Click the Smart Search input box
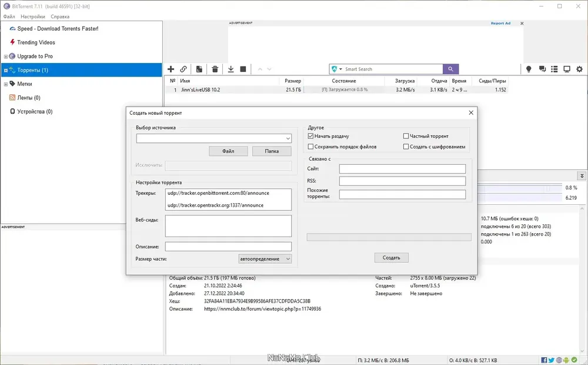Screen dimensions: 588x365 pos(393,69)
